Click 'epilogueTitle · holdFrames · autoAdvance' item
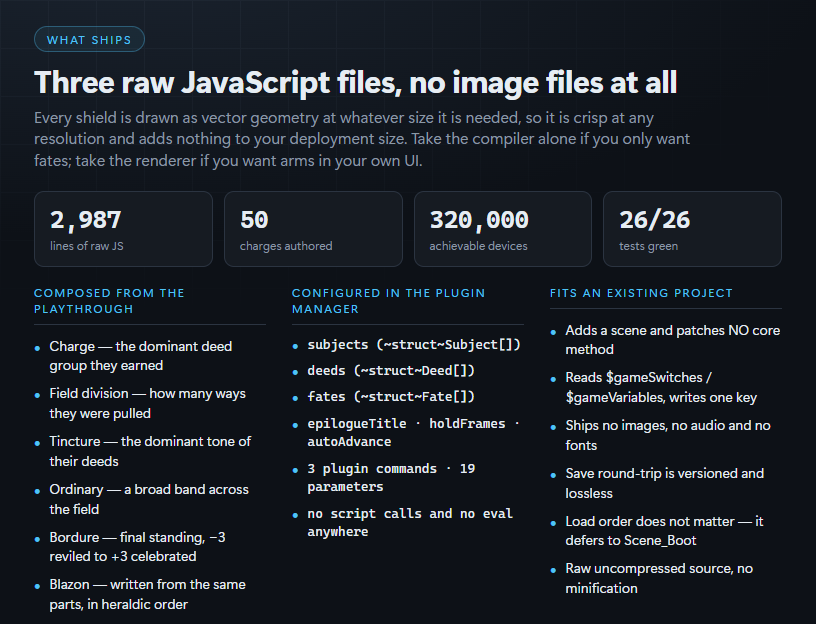Viewport: 816px width, 624px height. pyautogui.click(x=414, y=432)
